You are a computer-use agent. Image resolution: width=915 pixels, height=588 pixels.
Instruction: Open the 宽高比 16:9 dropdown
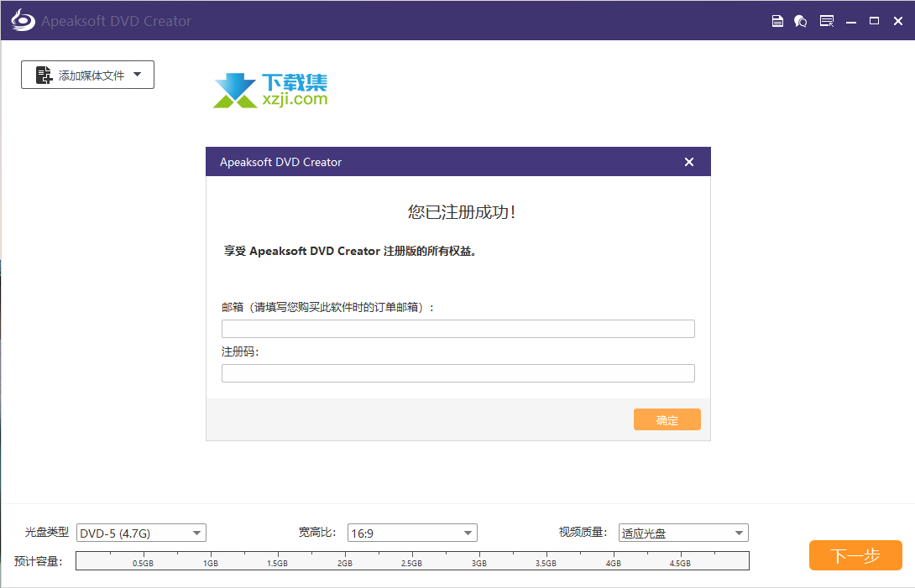tap(412, 533)
